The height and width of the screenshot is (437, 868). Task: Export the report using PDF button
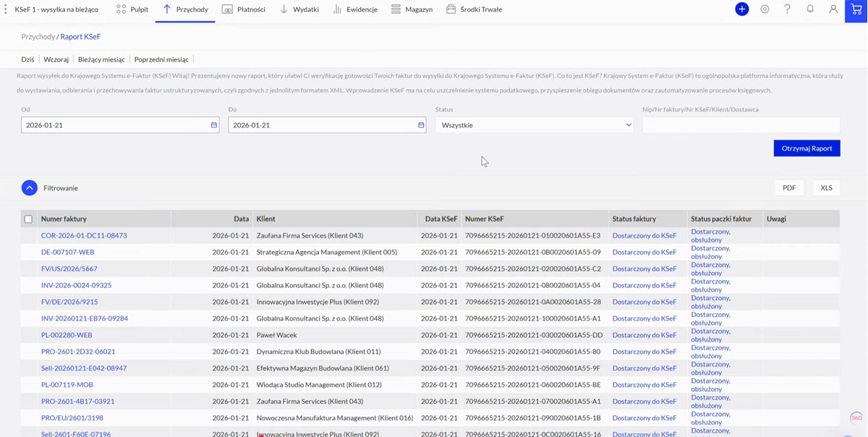(789, 188)
